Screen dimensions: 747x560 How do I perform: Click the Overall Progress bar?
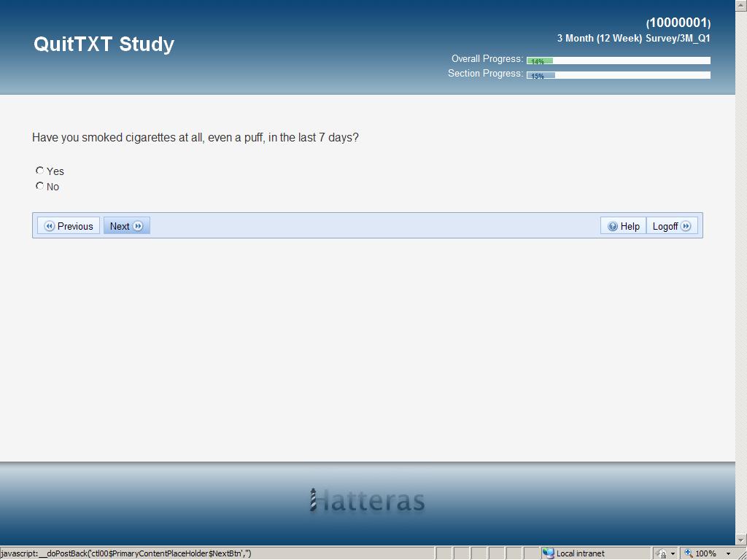tap(619, 61)
